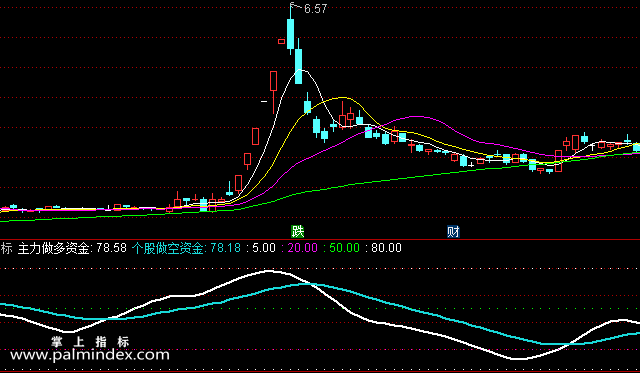Click the 主力做多资金 indicator label
The height and width of the screenshot is (373, 640).
pos(53,248)
